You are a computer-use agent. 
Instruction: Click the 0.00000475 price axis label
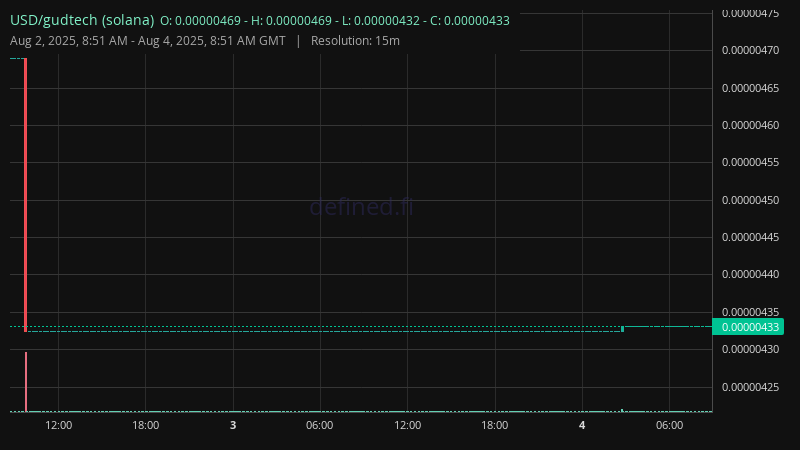[751, 13]
